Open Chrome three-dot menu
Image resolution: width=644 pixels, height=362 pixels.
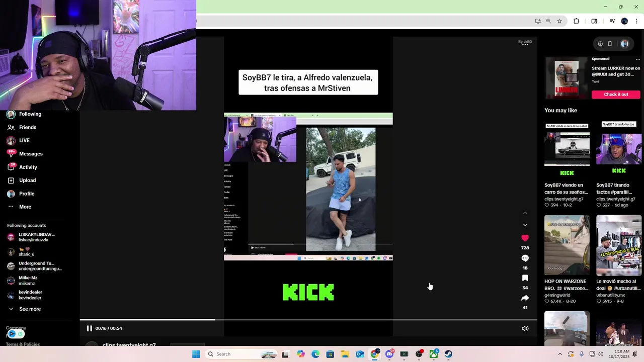(636, 21)
